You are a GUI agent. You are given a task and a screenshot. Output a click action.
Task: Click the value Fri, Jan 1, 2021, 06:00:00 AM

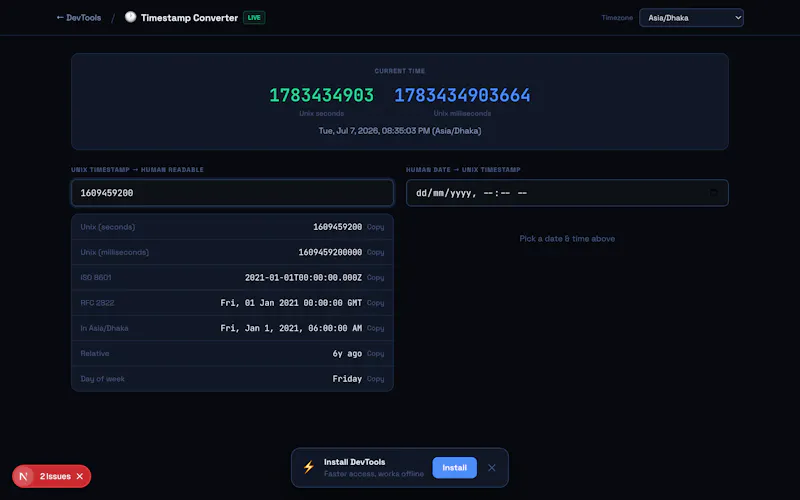point(291,329)
